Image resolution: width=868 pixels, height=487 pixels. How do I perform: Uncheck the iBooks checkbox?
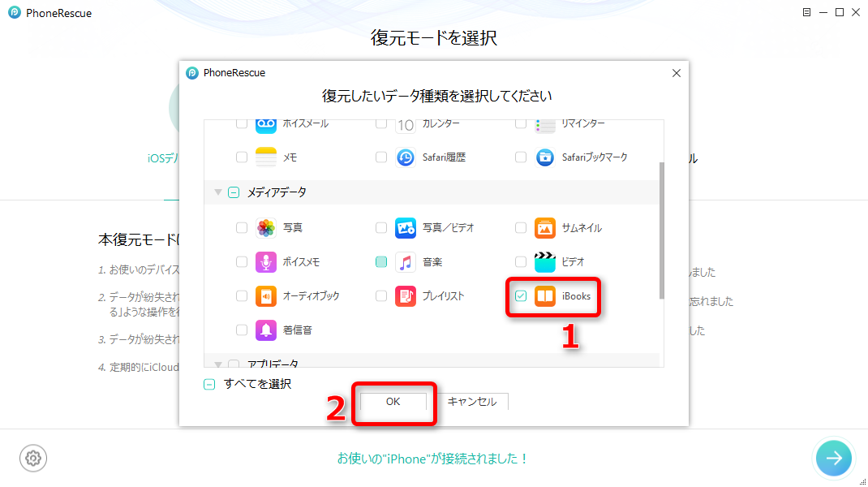(520, 296)
